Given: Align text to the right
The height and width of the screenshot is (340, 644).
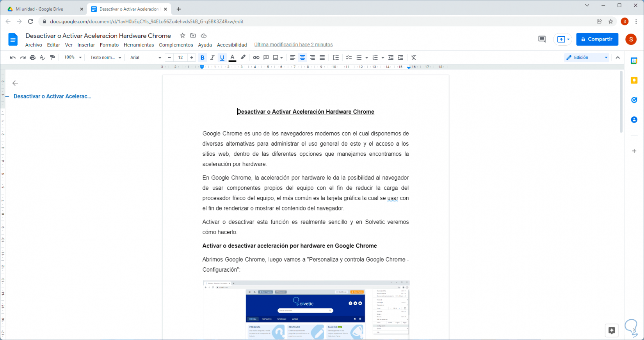Looking at the screenshot, I should tap(312, 58).
